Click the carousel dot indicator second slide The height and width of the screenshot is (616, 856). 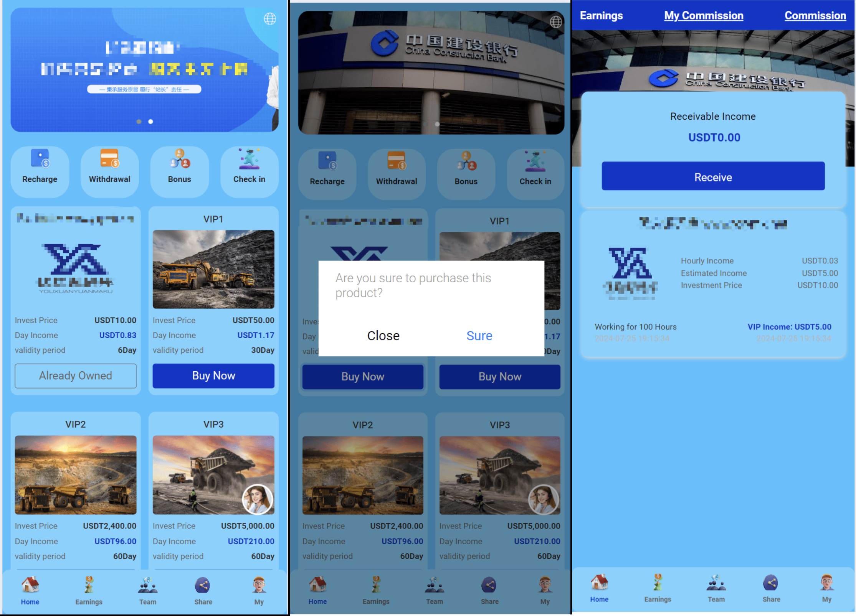[151, 122]
